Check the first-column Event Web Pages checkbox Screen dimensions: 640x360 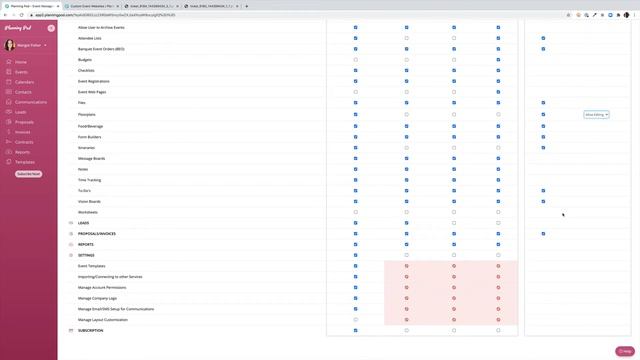[356, 92]
